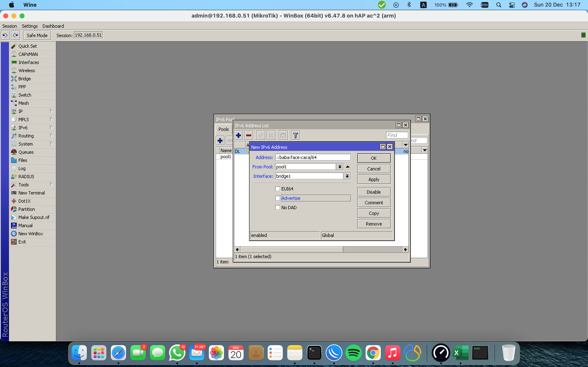The height and width of the screenshot is (367, 588).
Task: Check the No DAD option
Action: 277,208
